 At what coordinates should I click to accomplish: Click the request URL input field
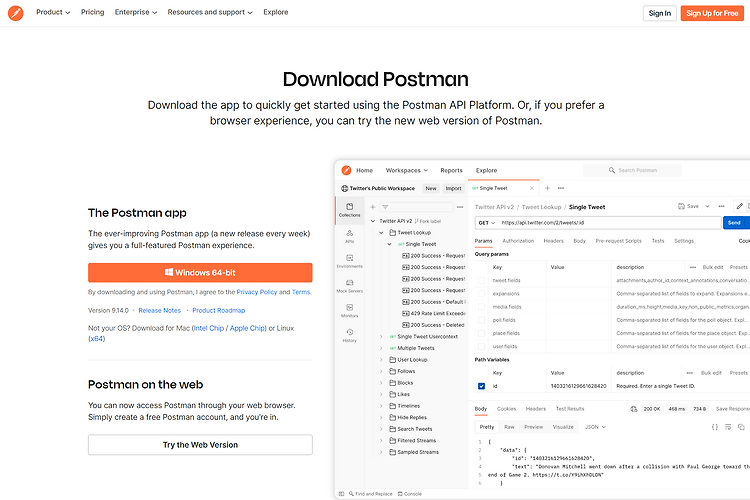(609, 223)
